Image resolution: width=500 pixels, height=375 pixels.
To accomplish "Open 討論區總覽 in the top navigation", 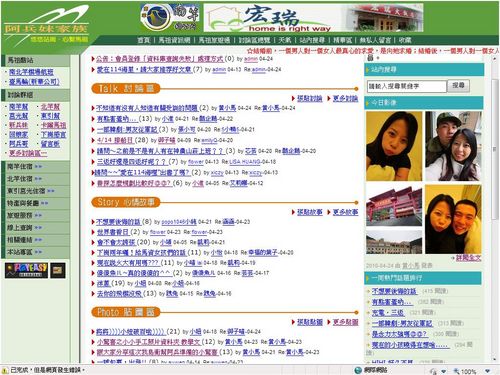I will [254, 40].
